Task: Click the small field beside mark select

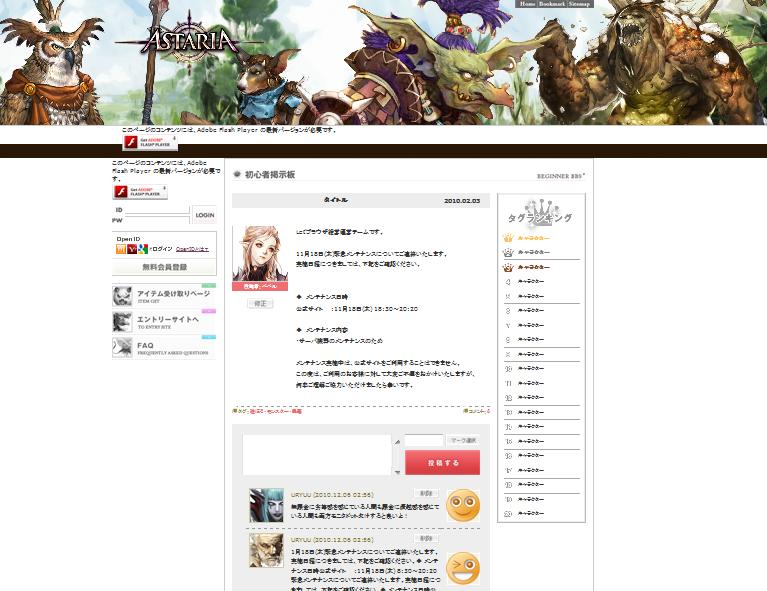Action: (x=424, y=440)
